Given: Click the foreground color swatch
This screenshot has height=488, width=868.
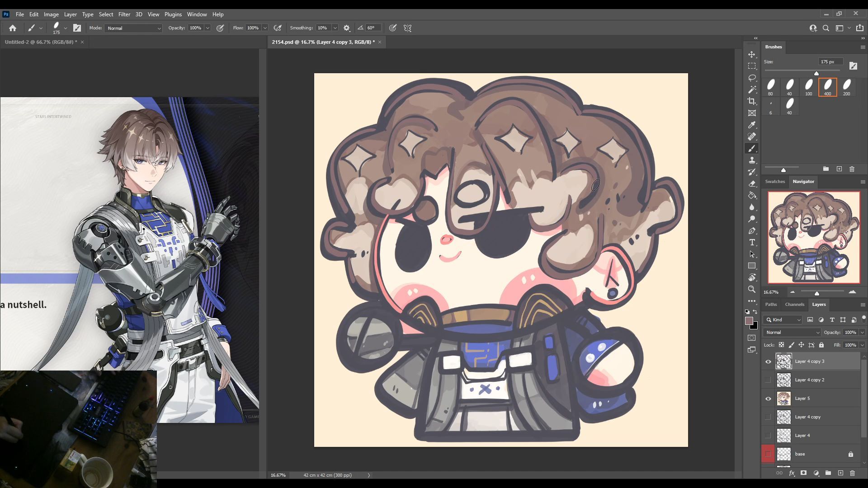Looking at the screenshot, I should [x=749, y=321].
